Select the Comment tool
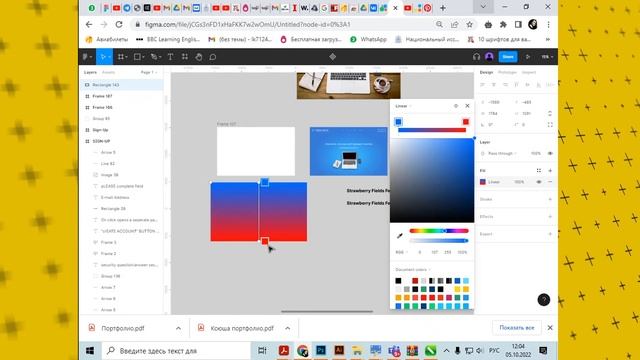The height and width of the screenshot is (360, 640). 213,57
